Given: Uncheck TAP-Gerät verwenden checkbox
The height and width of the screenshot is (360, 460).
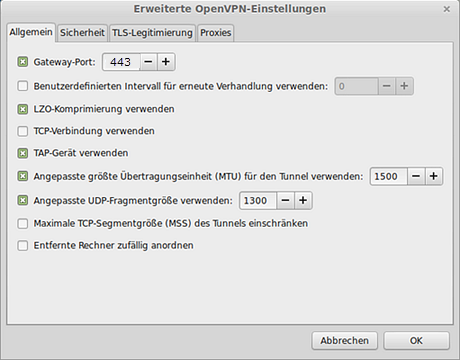Looking at the screenshot, I should click(23, 153).
